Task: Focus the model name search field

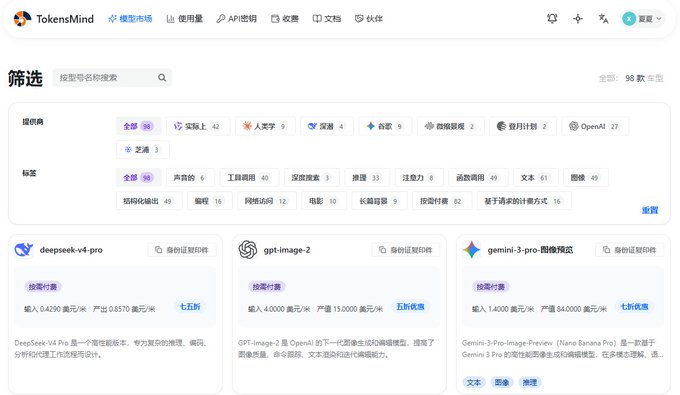Action: coord(112,78)
